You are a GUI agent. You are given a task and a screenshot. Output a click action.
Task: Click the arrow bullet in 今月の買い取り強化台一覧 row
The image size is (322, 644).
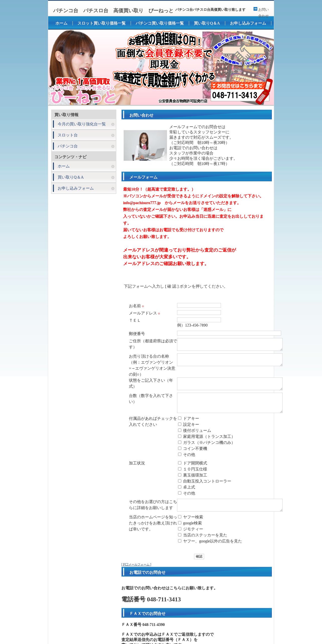113,124
